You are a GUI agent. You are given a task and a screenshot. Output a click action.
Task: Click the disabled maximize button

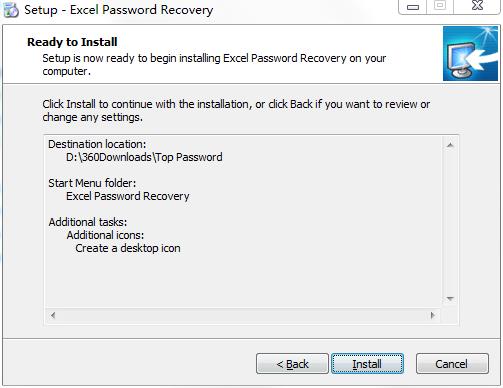[x=440, y=7]
